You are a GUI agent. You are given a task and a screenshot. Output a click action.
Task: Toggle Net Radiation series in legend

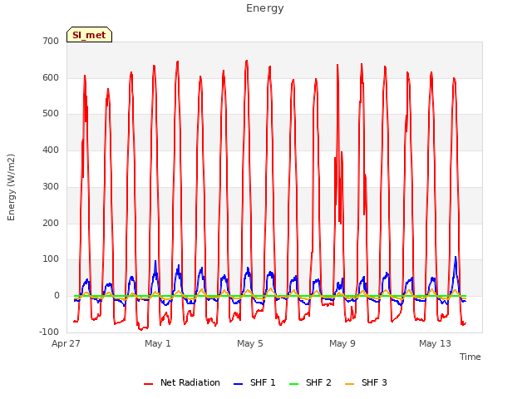click(182, 382)
